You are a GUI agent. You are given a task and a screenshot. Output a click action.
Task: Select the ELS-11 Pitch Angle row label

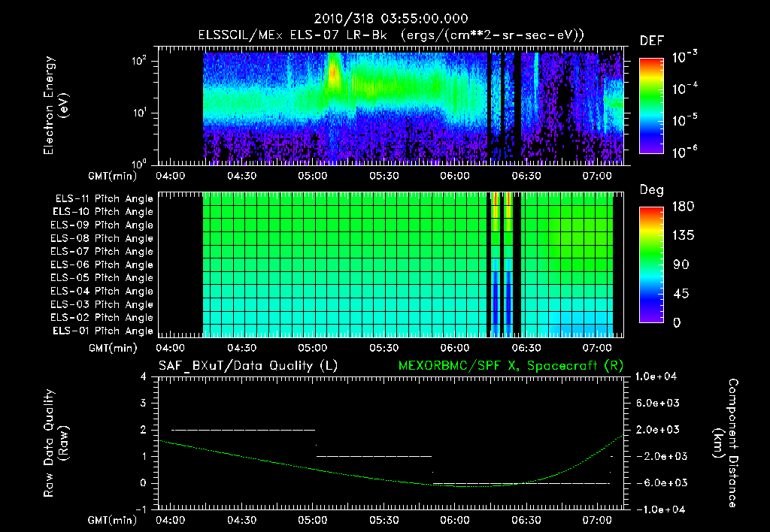[x=104, y=199]
